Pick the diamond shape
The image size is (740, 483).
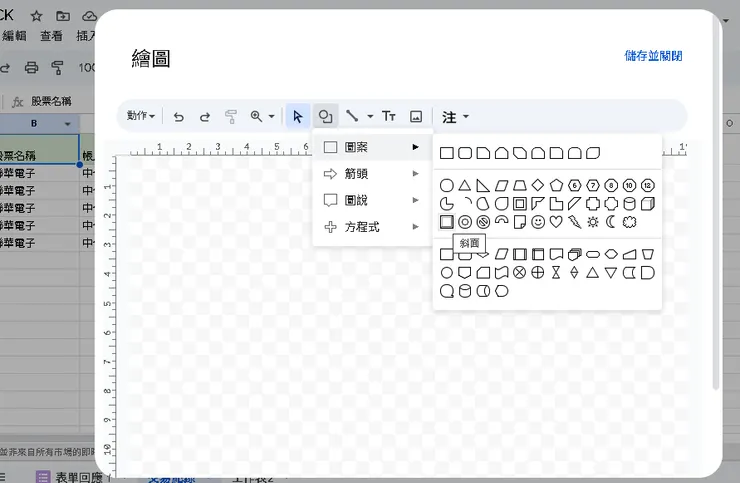point(538,186)
